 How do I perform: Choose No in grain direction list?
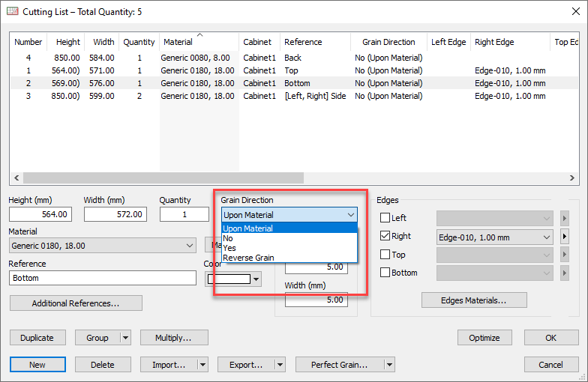click(289, 238)
